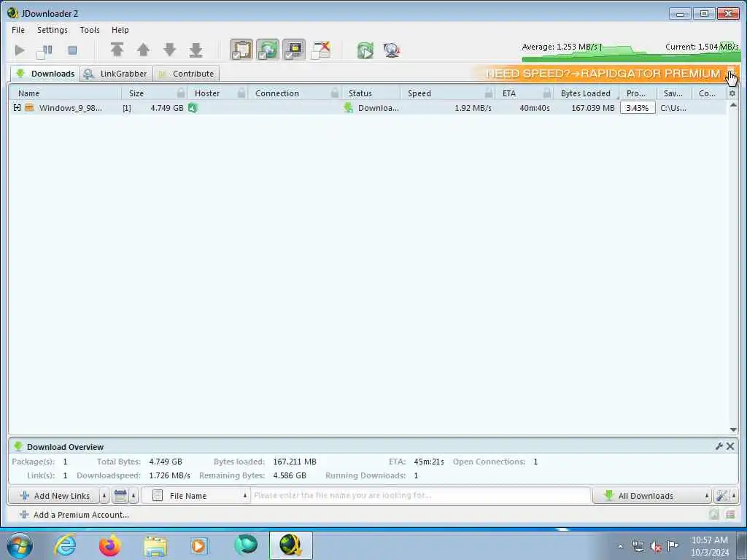Click the lock icon on Connection column
Screen dimensions: 747x560
(x=335, y=93)
